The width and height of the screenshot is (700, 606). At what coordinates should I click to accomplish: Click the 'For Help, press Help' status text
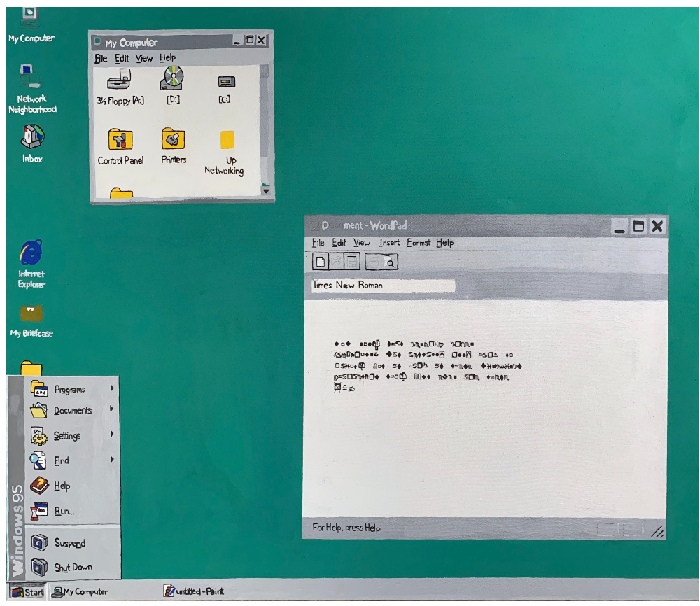pyautogui.click(x=346, y=528)
